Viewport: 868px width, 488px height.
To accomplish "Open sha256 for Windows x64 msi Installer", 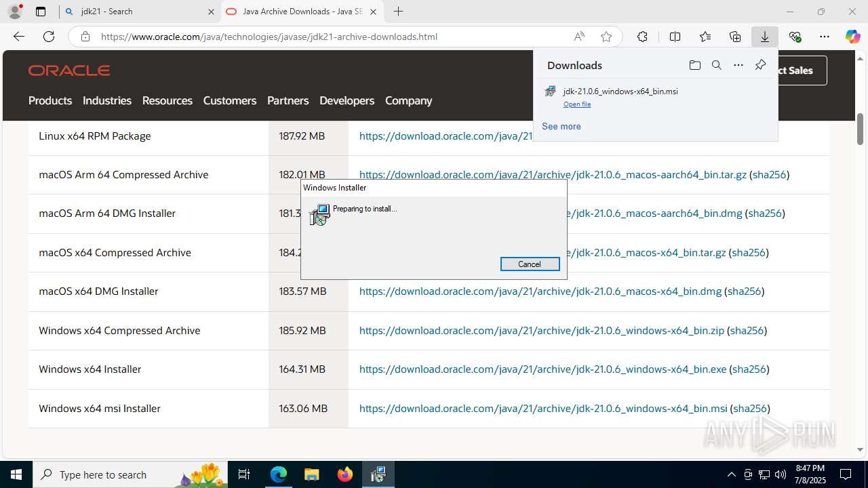I will [750, 409].
